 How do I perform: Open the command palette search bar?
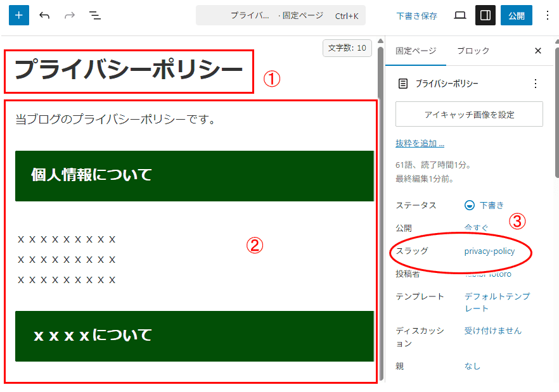pyautogui.click(x=281, y=15)
